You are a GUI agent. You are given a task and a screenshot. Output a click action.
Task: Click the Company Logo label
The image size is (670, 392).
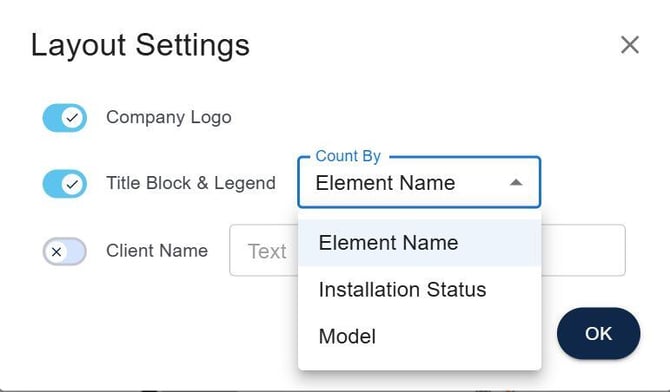click(169, 117)
